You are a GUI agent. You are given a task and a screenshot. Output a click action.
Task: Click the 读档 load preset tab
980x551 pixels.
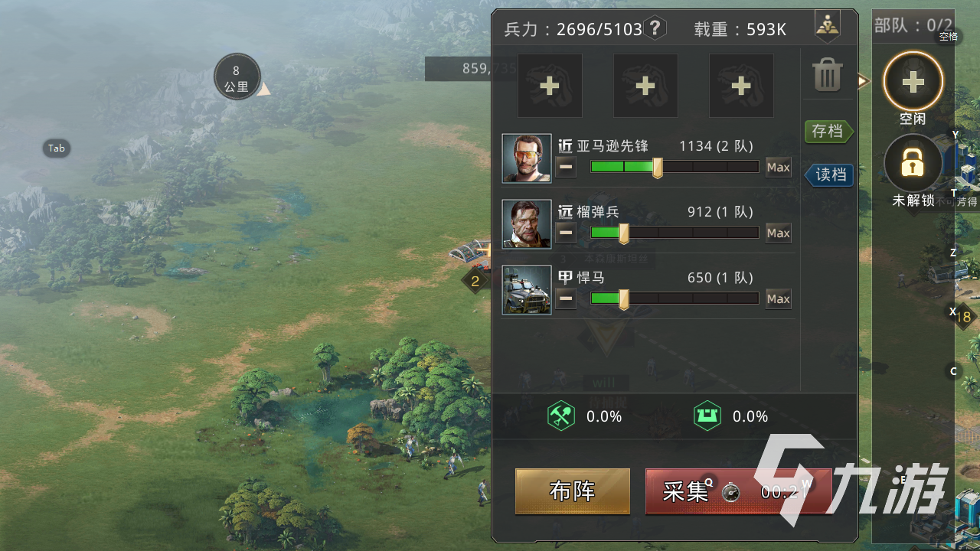click(828, 174)
